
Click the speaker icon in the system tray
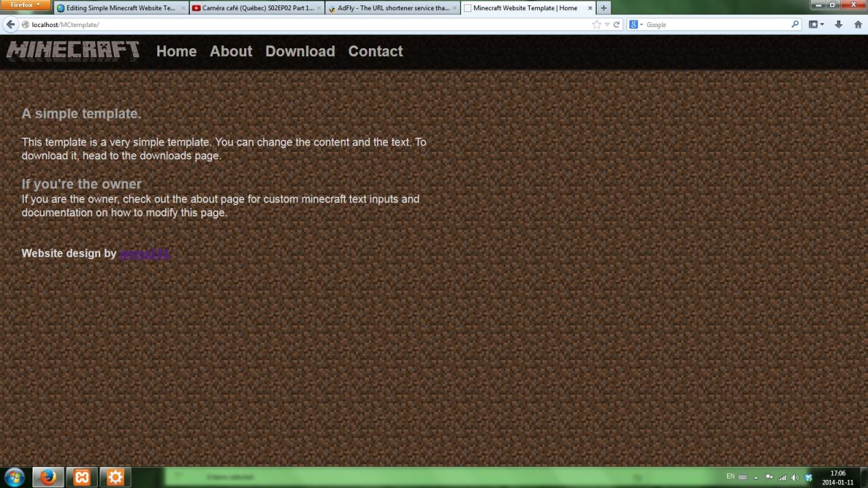(794, 477)
